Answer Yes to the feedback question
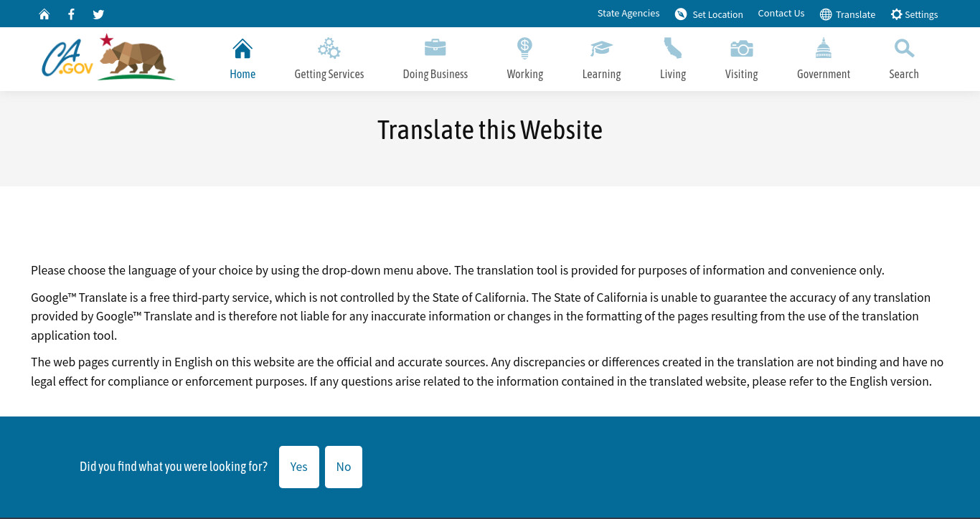Screen dimensions: 980x519 click(x=299, y=467)
